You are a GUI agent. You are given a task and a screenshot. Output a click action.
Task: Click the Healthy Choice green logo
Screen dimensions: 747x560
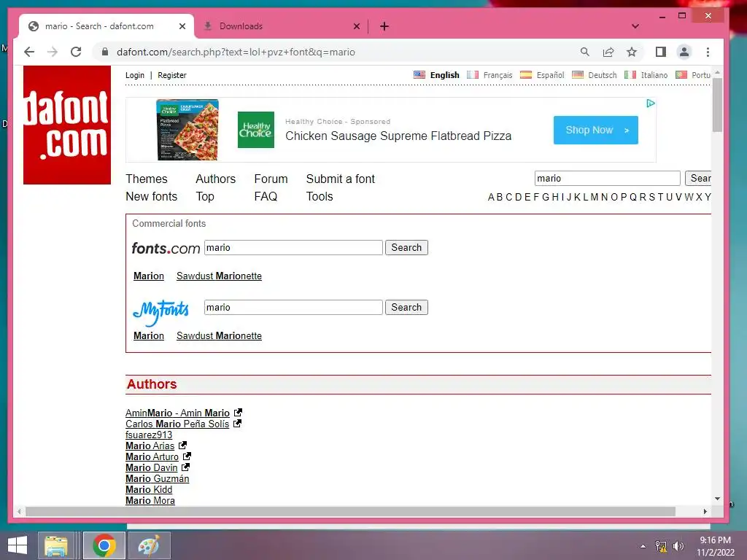256,130
